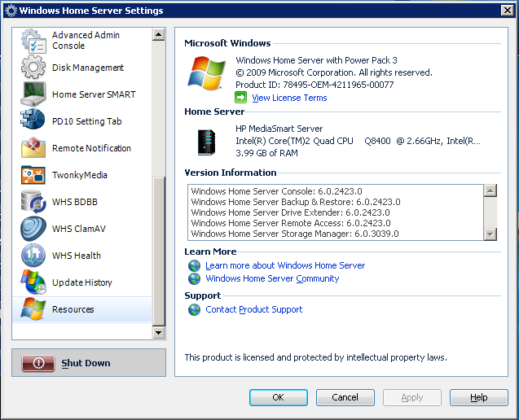Click the gear icon in the title bar
Screen dimensions: 519x420
pos(11,11)
